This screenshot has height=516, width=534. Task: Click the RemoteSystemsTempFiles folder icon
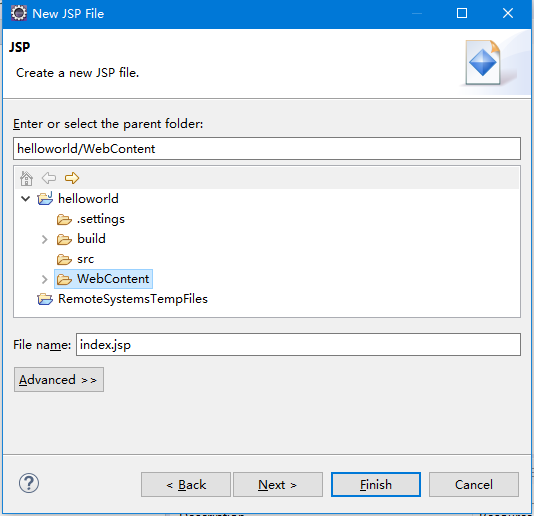(x=45, y=299)
